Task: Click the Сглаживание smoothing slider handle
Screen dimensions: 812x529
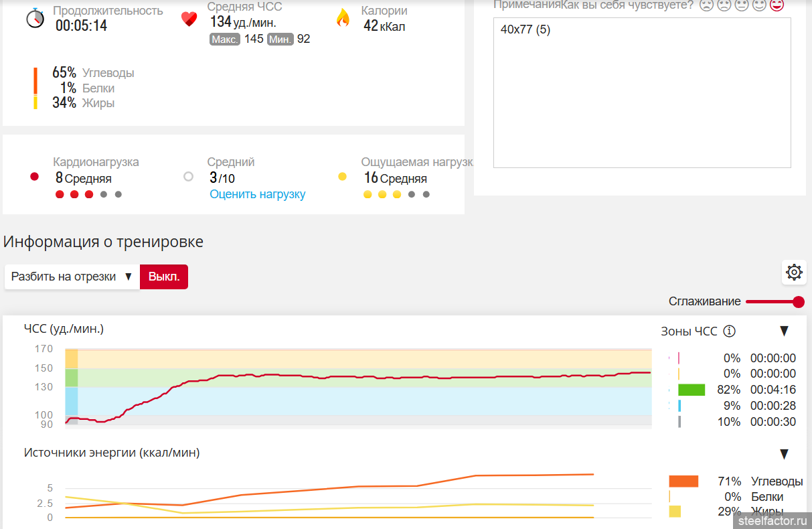Action: [798, 302]
